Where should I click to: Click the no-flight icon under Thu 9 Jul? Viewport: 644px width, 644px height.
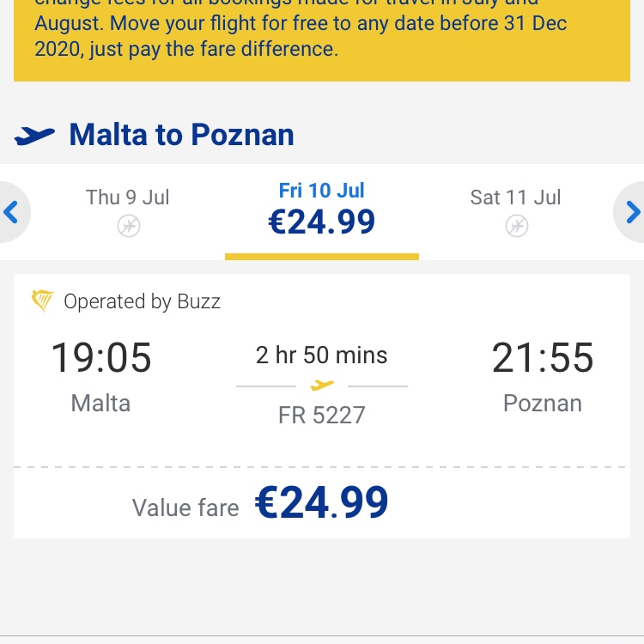(x=129, y=226)
